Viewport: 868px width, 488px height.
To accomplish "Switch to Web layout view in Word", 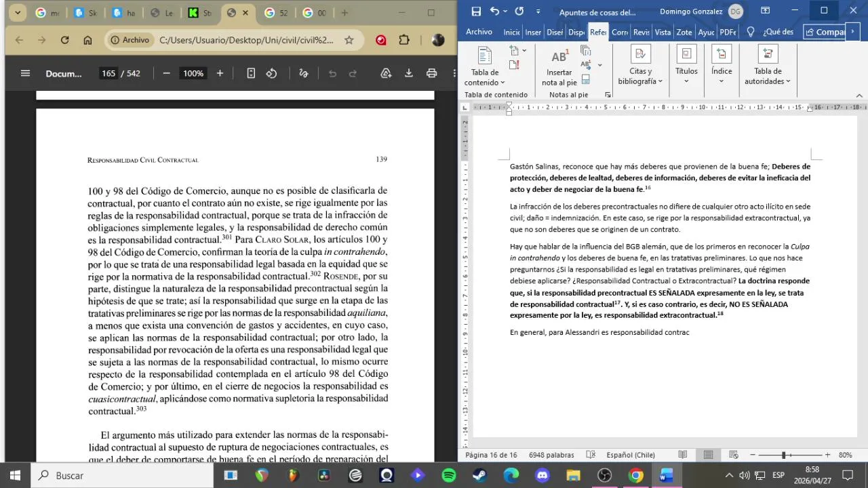I will pos(734,455).
